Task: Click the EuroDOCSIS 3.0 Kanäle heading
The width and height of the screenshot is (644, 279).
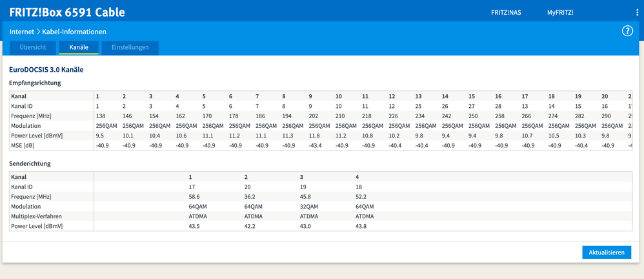Action: pyautogui.click(x=46, y=69)
